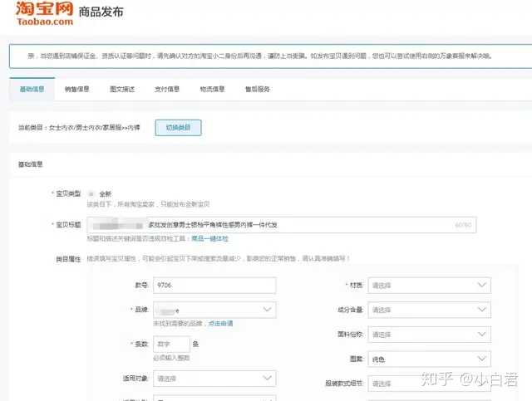The image size is (532, 401).
Task: Select the 全新 radio option
Action: (91, 194)
